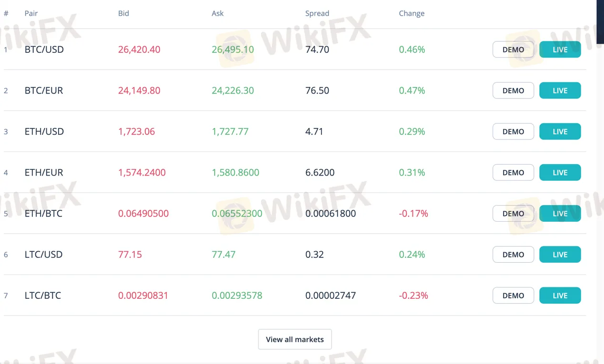Click the 0.31% change value
Screen dimensions: 604x364
[x=412, y=172]
